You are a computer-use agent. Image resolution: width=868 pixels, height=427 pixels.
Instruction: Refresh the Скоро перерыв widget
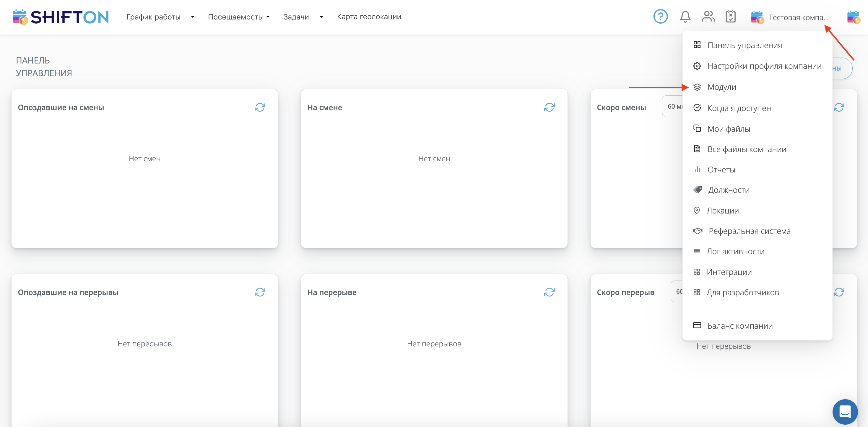tap(839, 292)
